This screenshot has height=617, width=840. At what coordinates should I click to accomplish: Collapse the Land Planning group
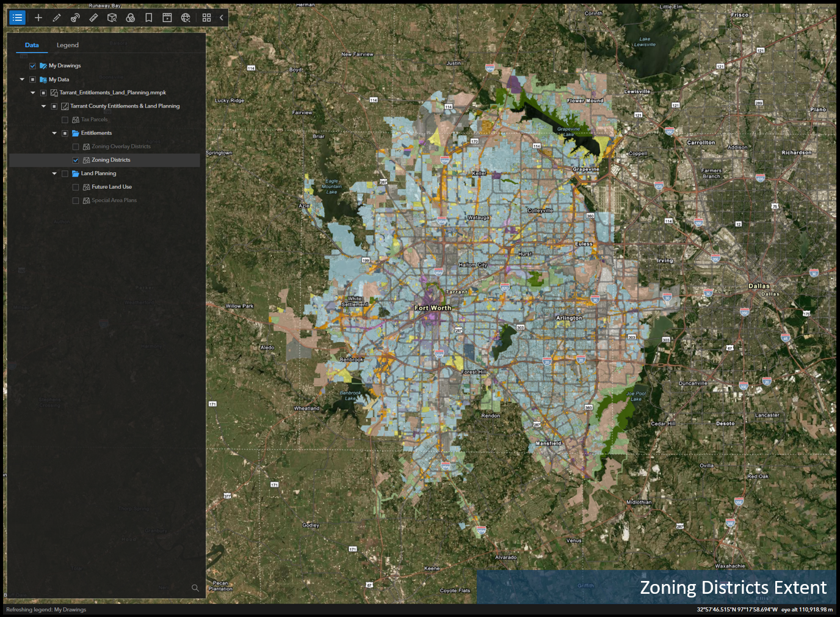tap(54, 173)
